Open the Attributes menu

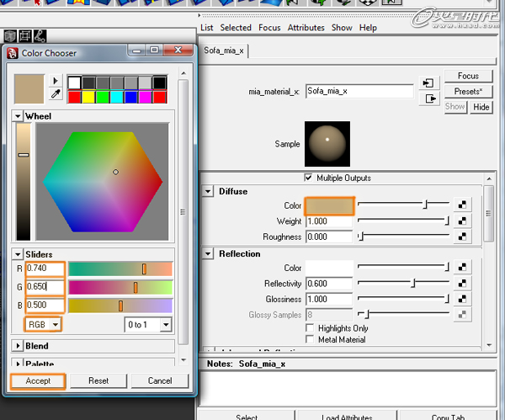coord(306,28)
